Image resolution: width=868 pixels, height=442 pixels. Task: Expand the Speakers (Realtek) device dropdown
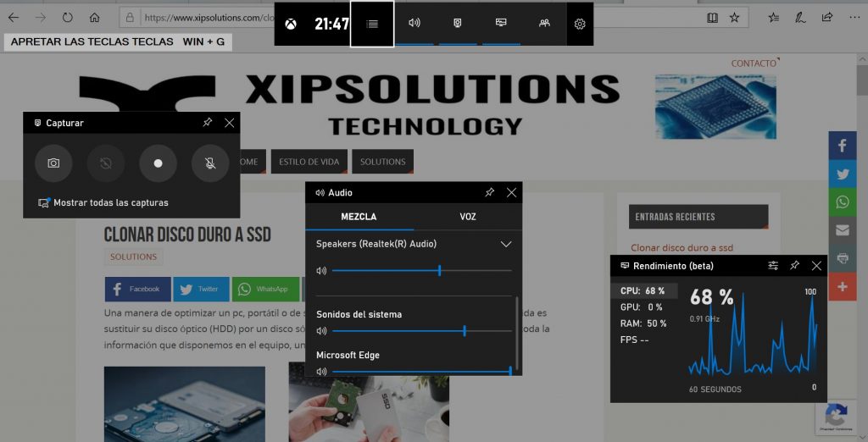pyautogui.click(x=505, y=244)
